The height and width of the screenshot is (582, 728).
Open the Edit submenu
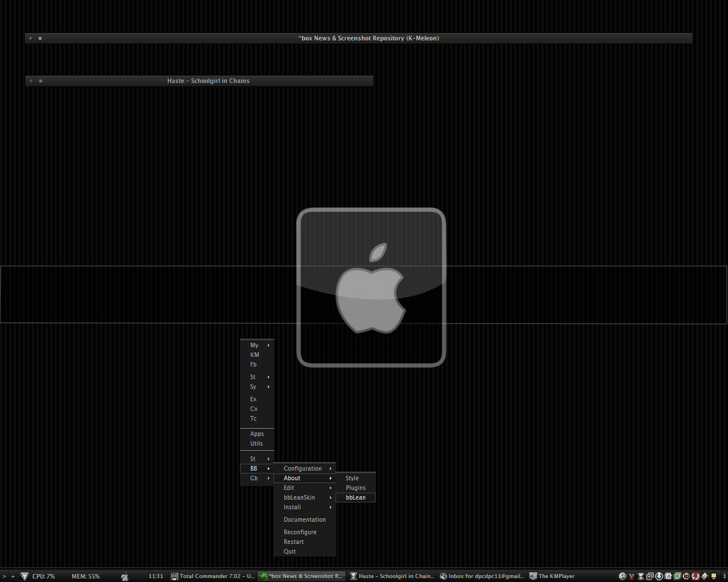click(305, 488)
